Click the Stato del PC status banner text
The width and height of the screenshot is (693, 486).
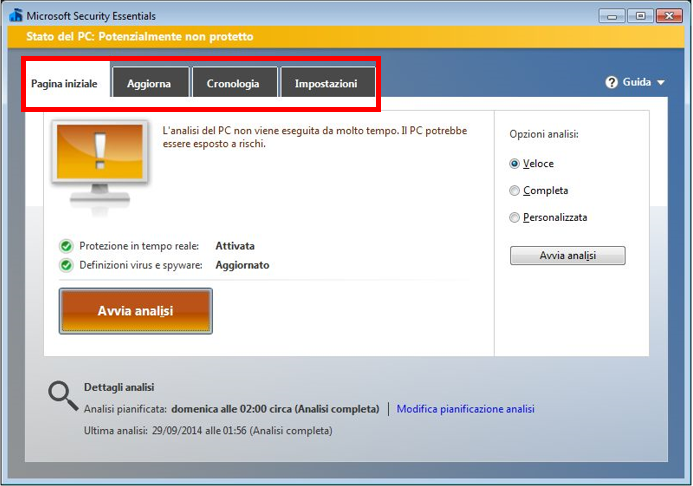(140, 36)
